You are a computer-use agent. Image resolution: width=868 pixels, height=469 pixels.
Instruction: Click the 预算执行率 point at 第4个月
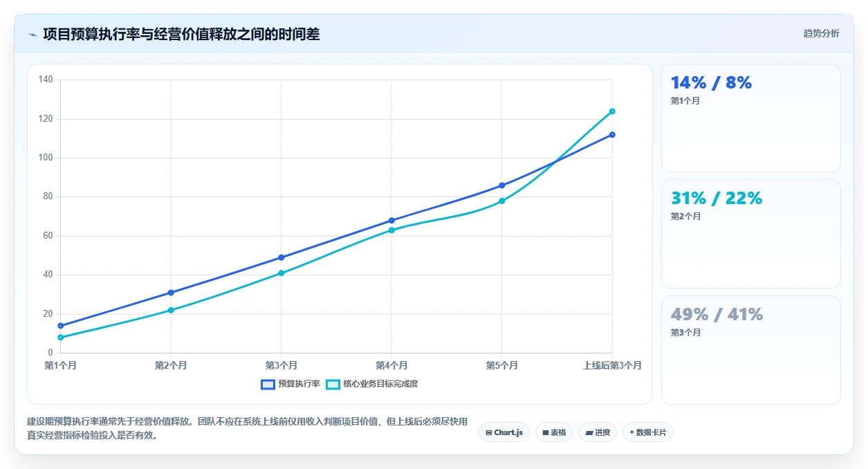click(391, 221)
